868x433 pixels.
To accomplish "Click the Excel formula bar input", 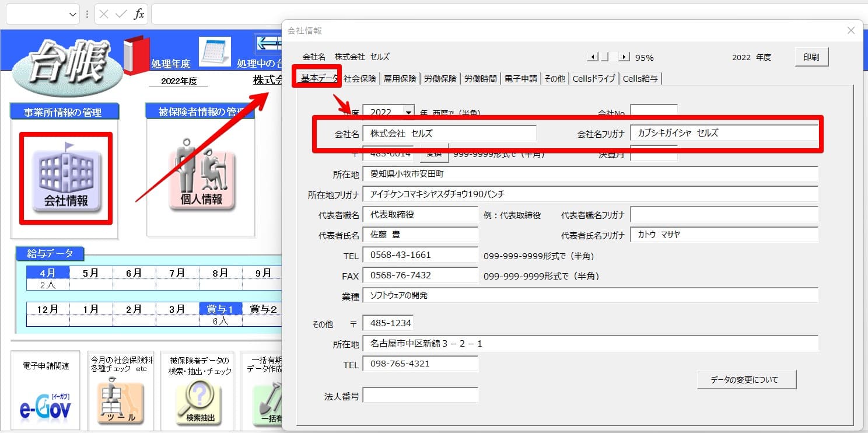I will (x=509, y=15).
